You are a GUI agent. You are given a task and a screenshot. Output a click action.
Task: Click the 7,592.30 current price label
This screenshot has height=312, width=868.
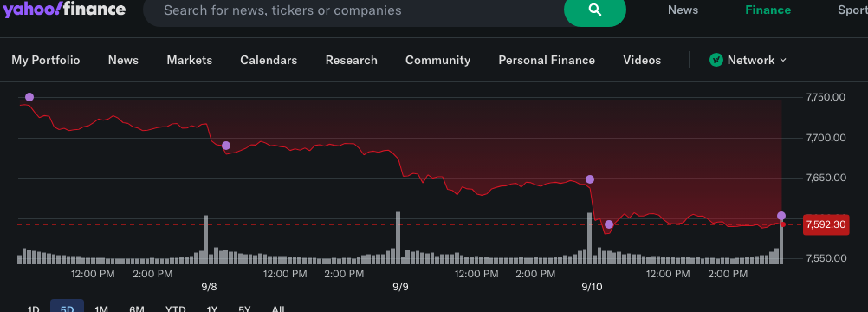click(826, 224)
